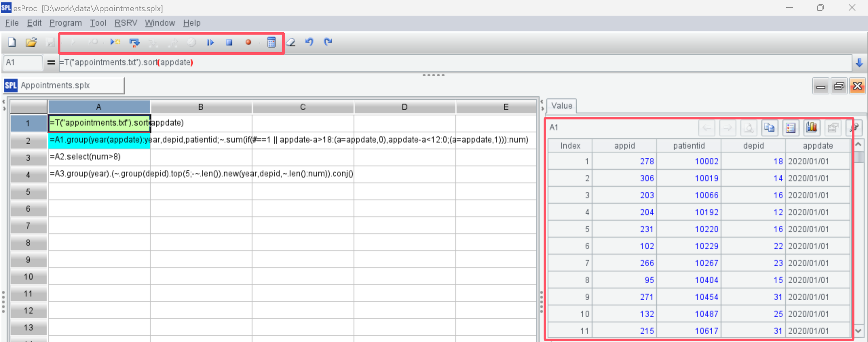868x342 pixels.
Task: Select the Value tab
Action: coord(562,106)
